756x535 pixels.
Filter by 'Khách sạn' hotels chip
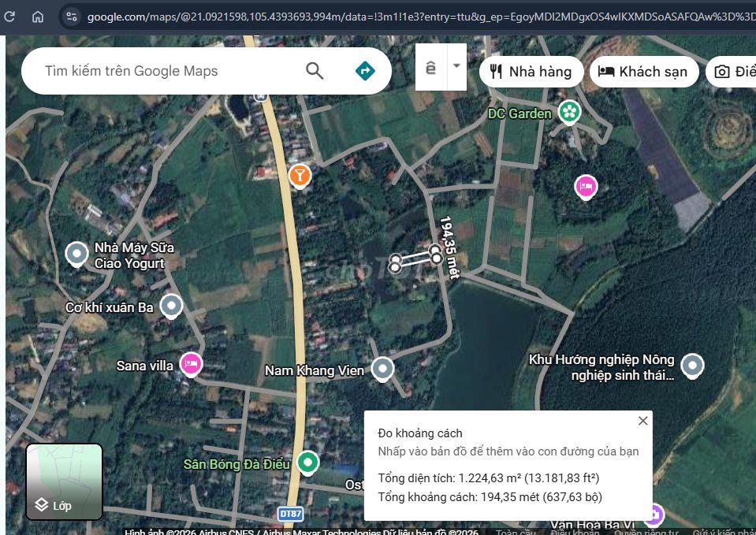[x=644, y=72]
